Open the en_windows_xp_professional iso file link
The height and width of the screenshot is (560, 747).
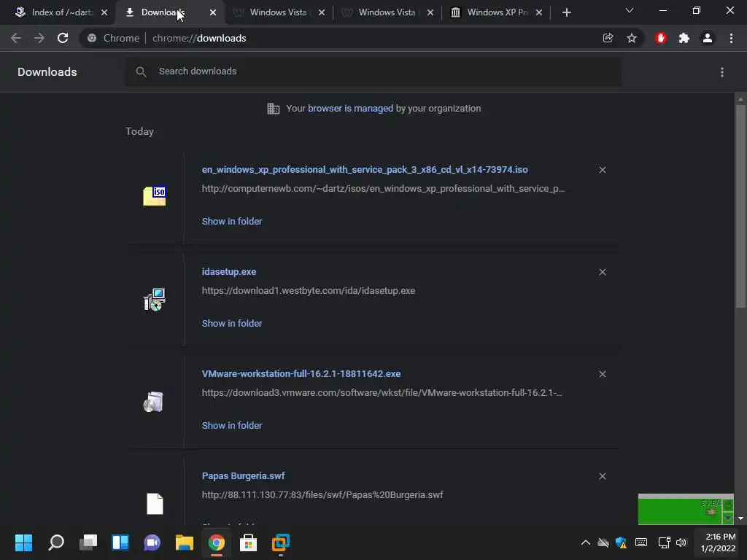click(365, 169)
